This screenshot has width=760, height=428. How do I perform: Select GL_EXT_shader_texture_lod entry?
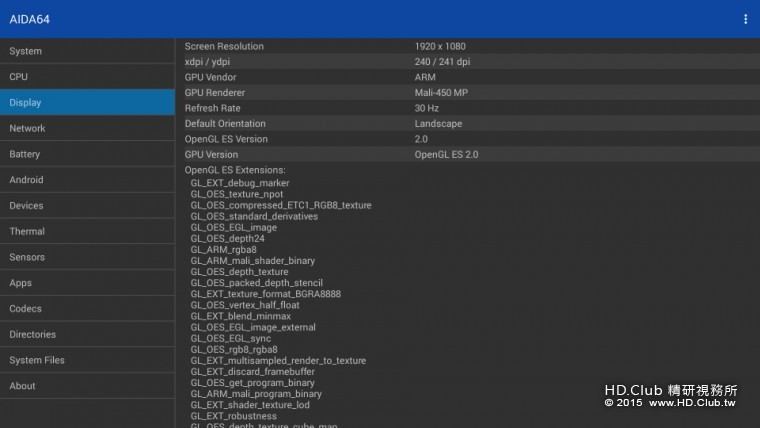pyautogui.click(x=250, y=405)
